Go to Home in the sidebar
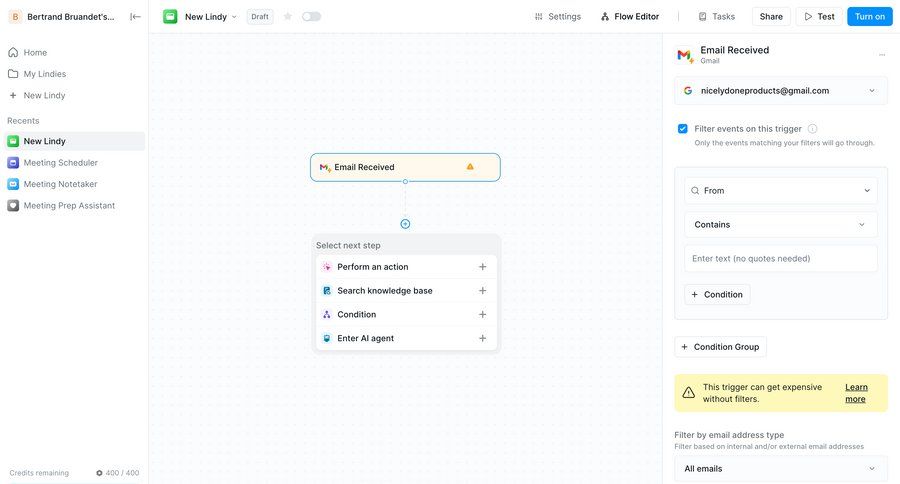Screen dimensions: 900x484 coord(75,52)
